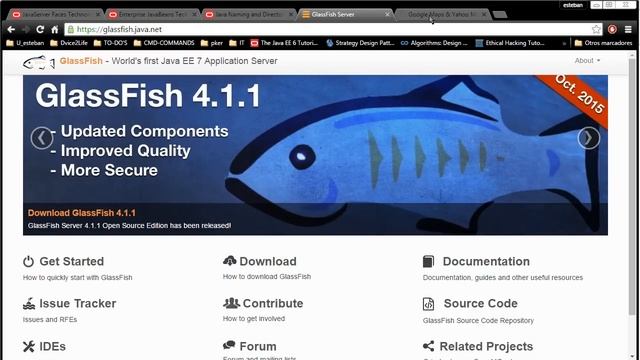640x360 pixels.
Task: Go back using the browser back arrow
Action: click(x=11, y=29)
